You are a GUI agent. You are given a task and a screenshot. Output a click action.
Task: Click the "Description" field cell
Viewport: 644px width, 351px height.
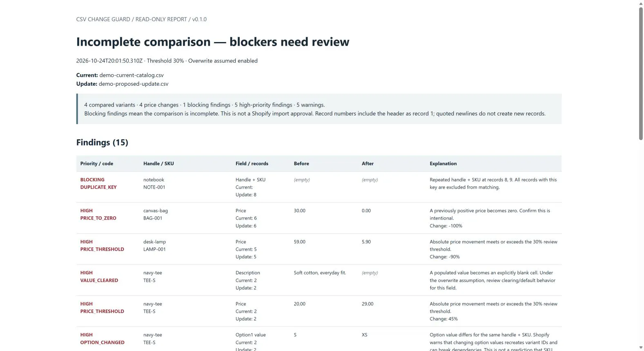(x=248, y=273)
